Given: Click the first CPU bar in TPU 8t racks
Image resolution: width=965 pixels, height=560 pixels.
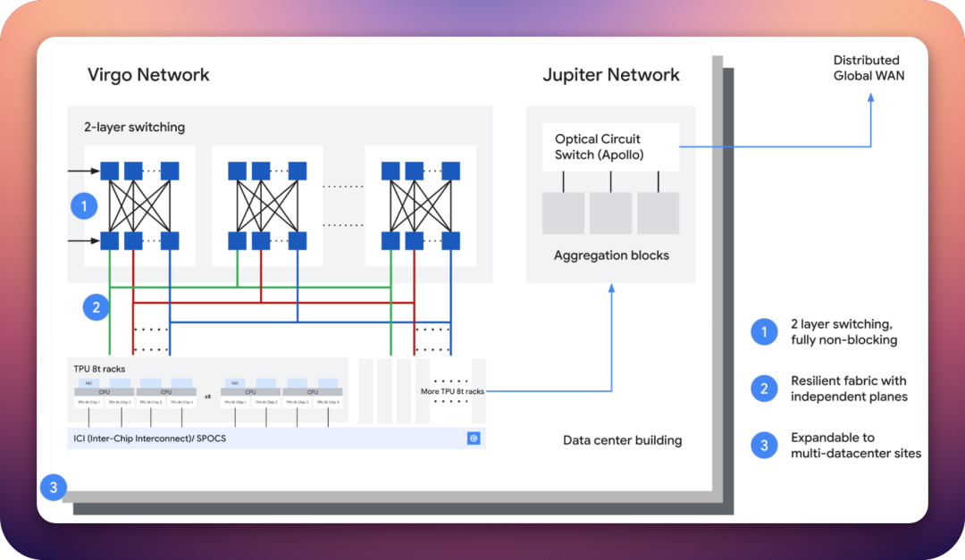Looking at the screenshot, I should coord(103,391).
